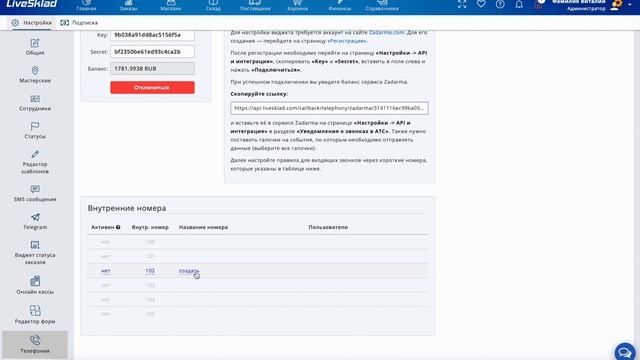The image size is (640, 360).
Task: Open the Заказы section in top navigation
Action: 129,6
